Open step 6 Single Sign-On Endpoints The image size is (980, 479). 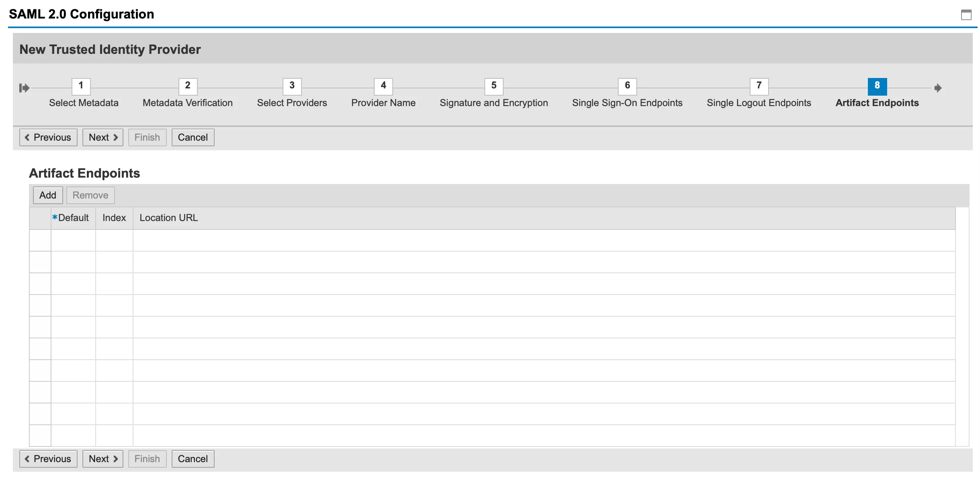[x=627, y=86]
